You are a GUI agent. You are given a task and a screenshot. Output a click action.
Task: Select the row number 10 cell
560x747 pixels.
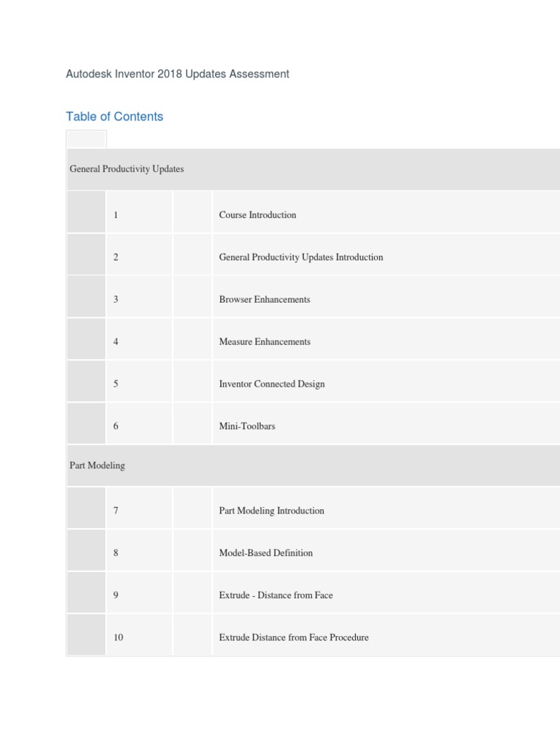118,638
